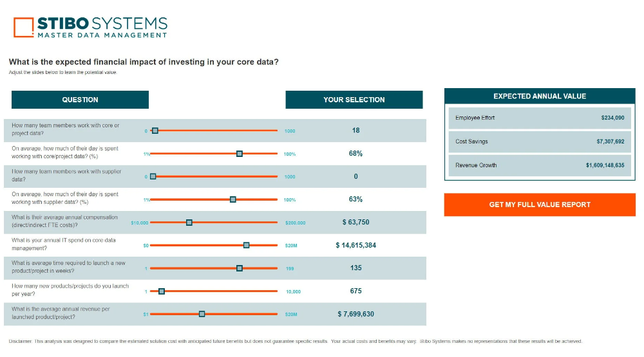Click the average annual compensation slider handle
Screen dimensions: 644x357
[189, 223]
